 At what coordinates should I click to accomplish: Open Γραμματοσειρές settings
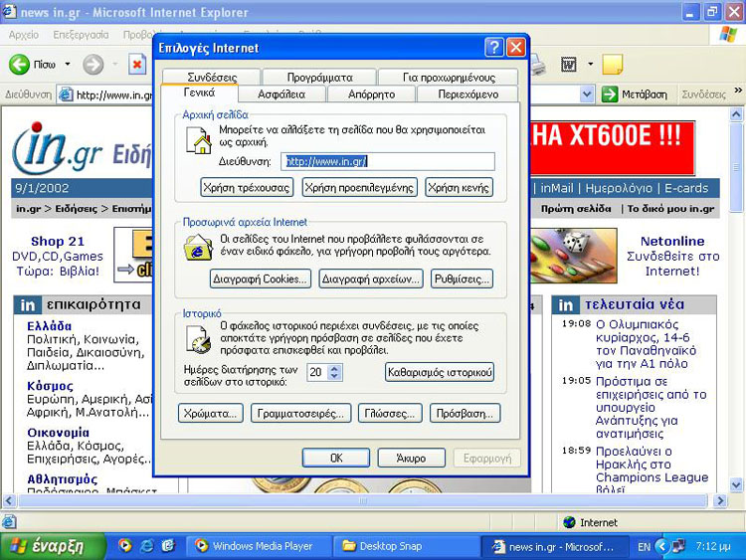300,414
